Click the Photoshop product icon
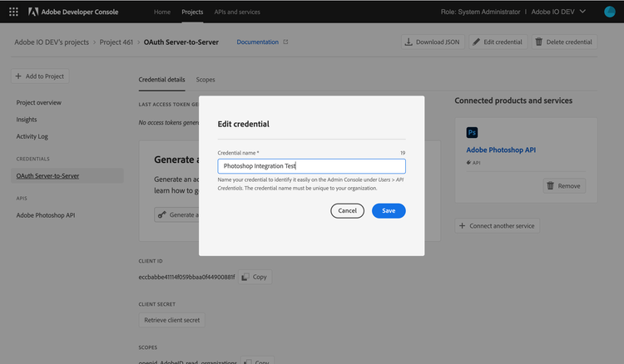The height and width of the screenshot is (364, 624). 472,132
